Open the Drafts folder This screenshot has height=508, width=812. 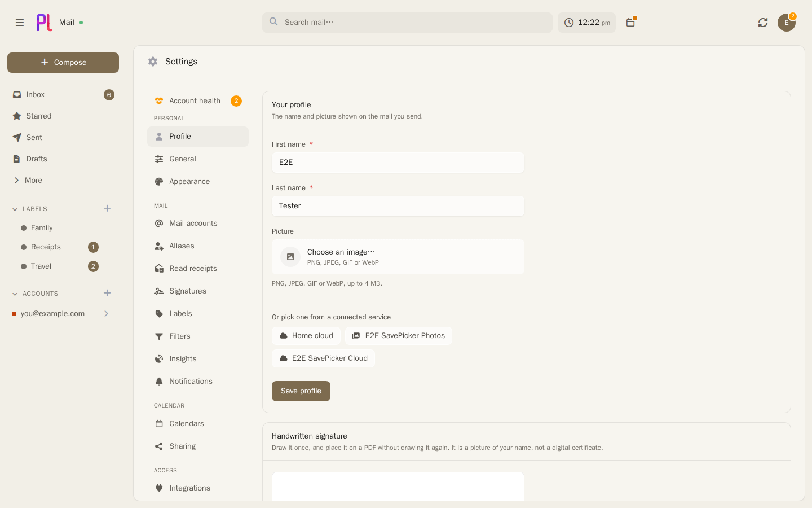[63, 159]
